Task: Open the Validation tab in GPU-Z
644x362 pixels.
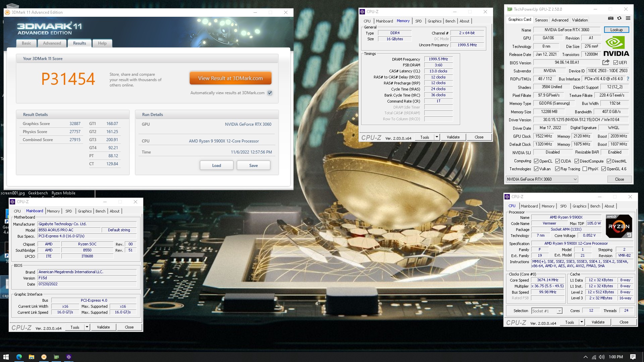Action: [x=580, y=20]
